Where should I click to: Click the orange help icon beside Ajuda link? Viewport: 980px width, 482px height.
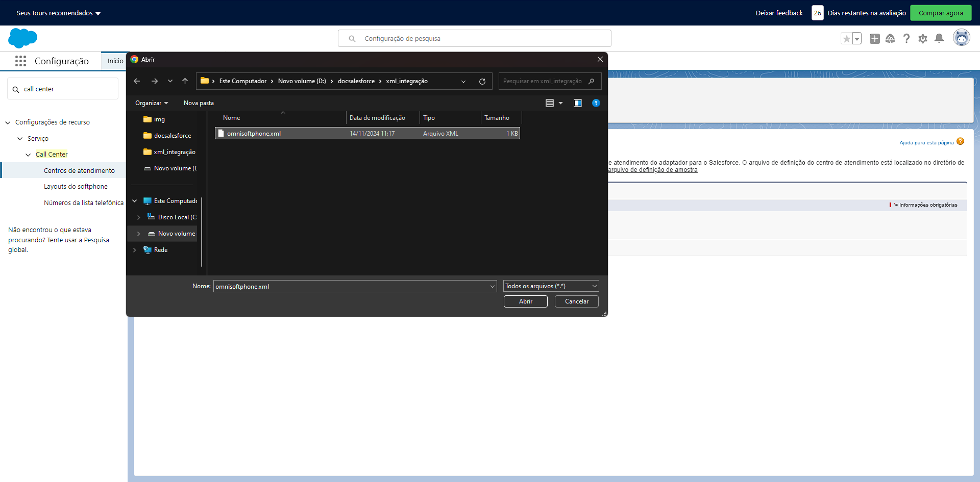click(960, 142)
